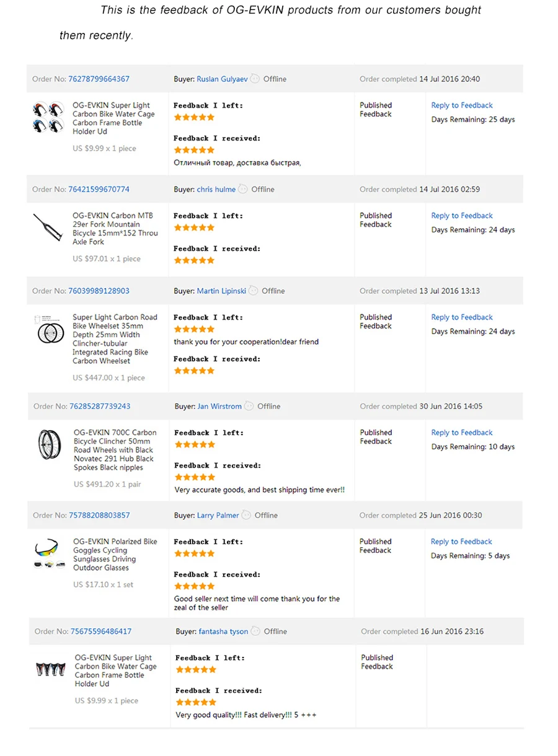
Task: Click chat icon next to Ruslan Gulyaev
Action: [x=255, y=79]
